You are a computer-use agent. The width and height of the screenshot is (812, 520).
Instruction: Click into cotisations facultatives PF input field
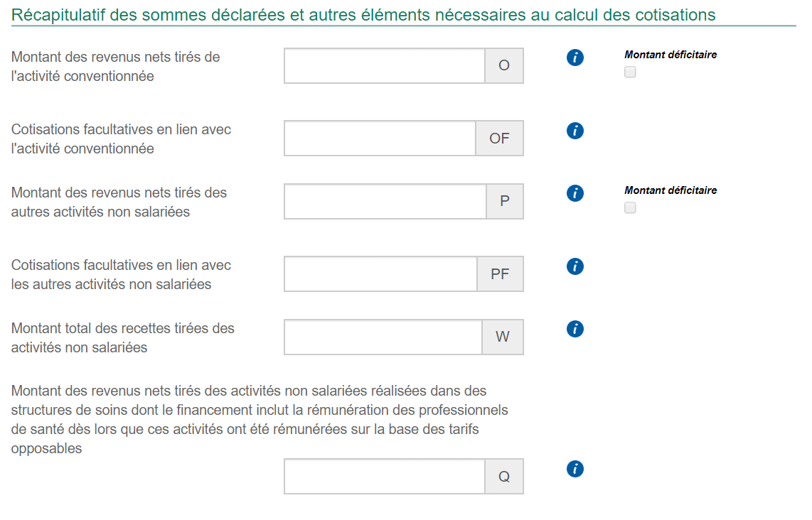(x=380, y=274)
